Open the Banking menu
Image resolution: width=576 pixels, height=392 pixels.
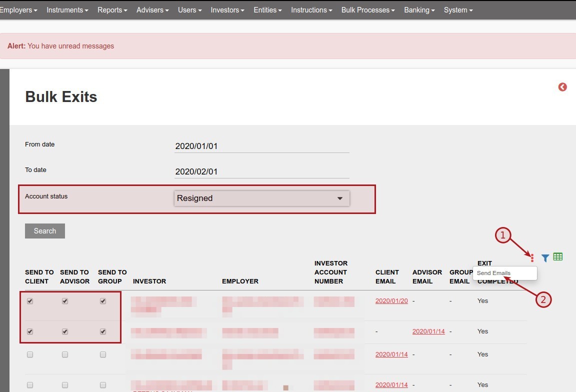click(x=419, y=10)
